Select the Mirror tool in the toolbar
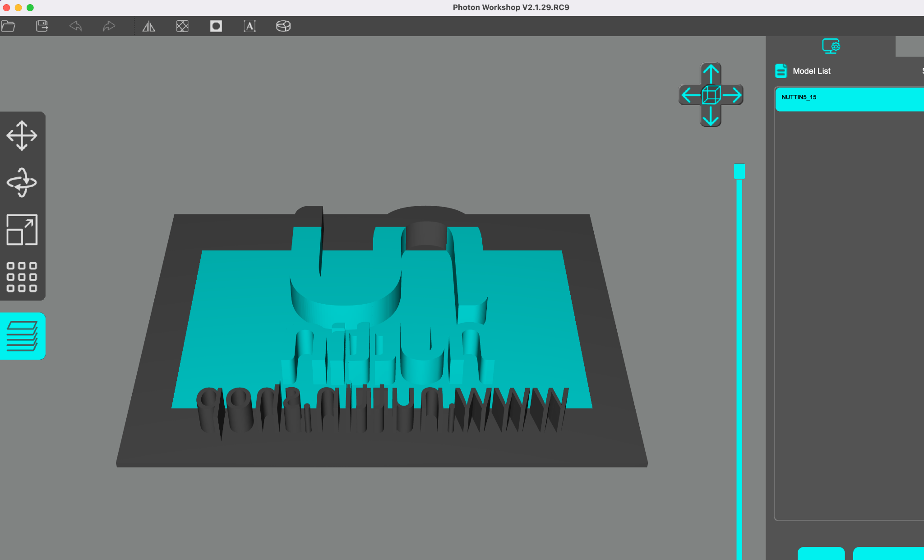This screenshot has width=924, height=560. [148, 26]
